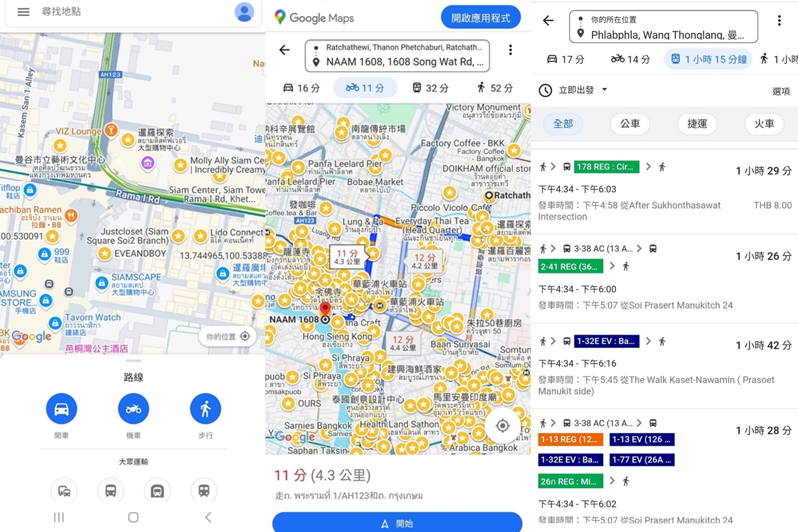
Task: Click orange 1-13 REG bus badge
Action: point(571,440)
